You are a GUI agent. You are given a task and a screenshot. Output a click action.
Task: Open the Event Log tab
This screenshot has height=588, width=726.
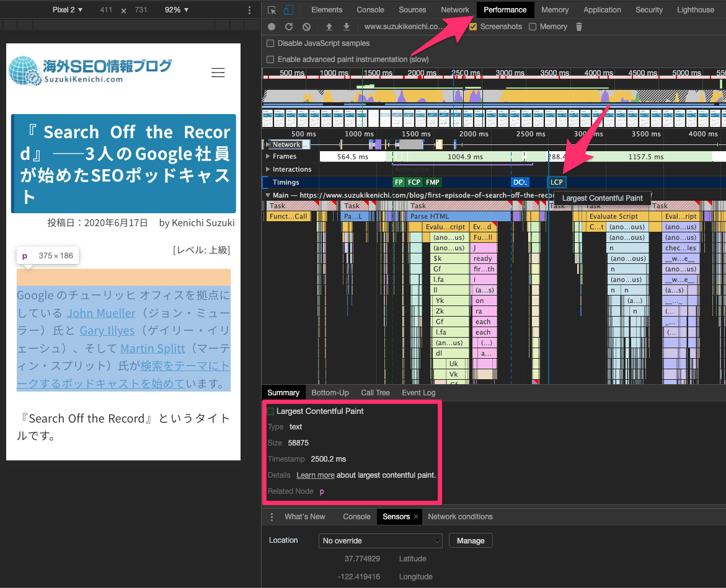418,393
